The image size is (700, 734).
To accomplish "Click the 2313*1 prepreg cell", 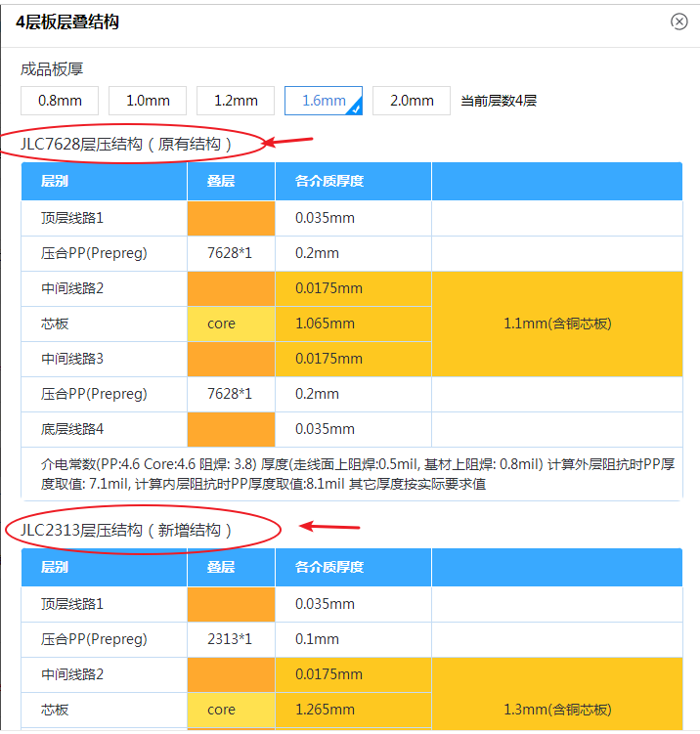I will [x=231, y=639].
